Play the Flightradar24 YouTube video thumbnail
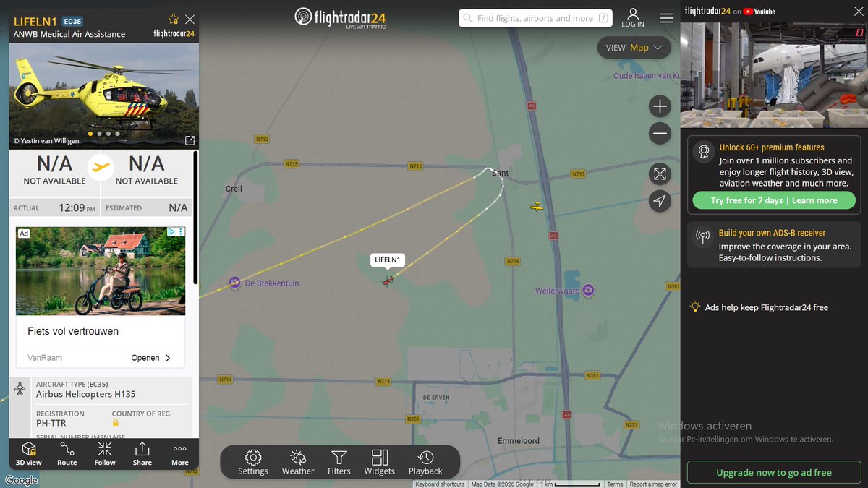This screenshot has width=868, height=488. tap(774, 75)
